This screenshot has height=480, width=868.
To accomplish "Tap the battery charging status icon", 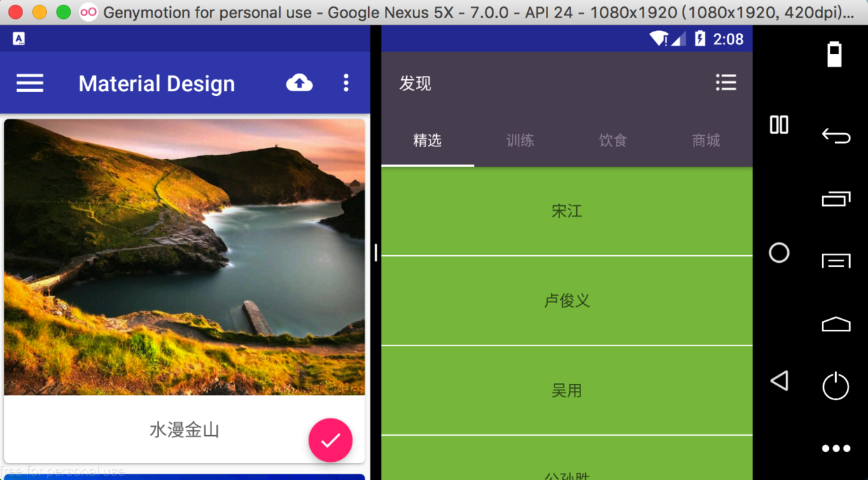I will coord(700,39).
